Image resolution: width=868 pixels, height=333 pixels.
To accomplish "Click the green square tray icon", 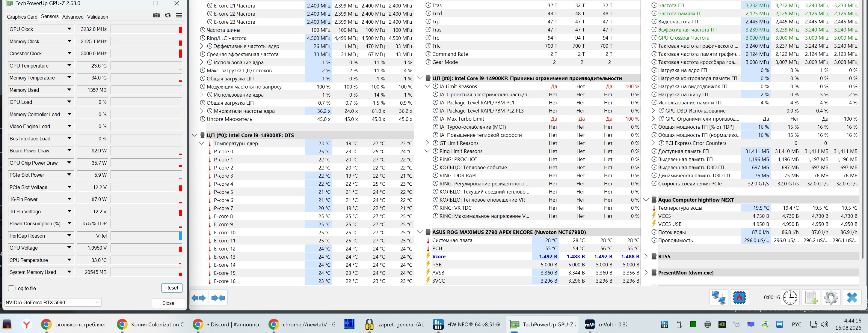I will tap(693, 325).
